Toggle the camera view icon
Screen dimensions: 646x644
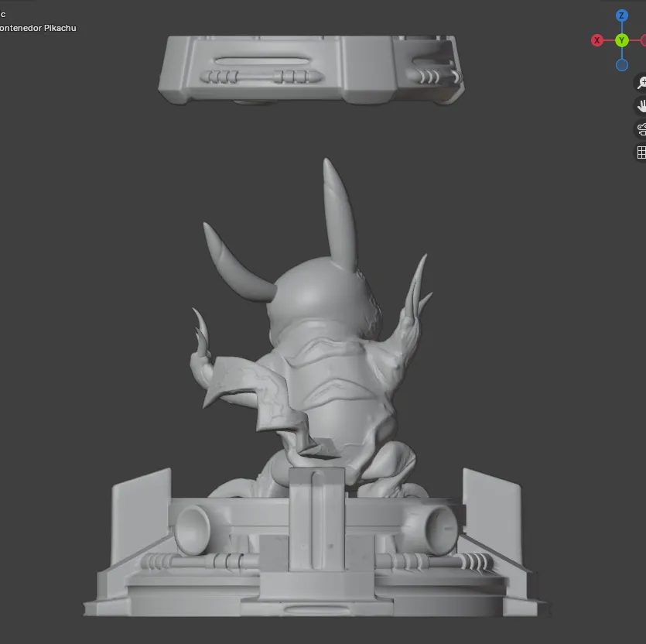click(641, 129)
